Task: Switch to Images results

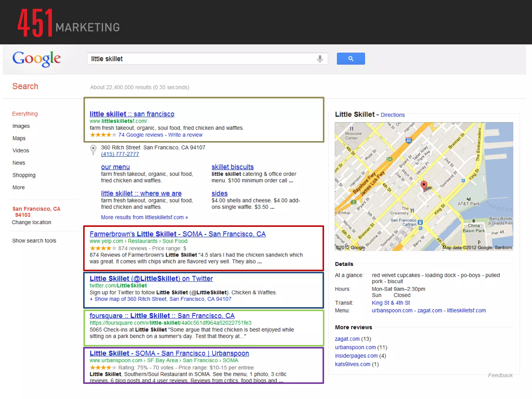Action: [x=21, y=126]
